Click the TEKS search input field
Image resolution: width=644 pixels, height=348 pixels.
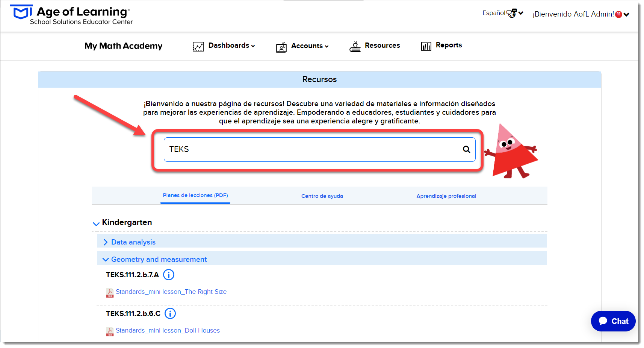319,149
